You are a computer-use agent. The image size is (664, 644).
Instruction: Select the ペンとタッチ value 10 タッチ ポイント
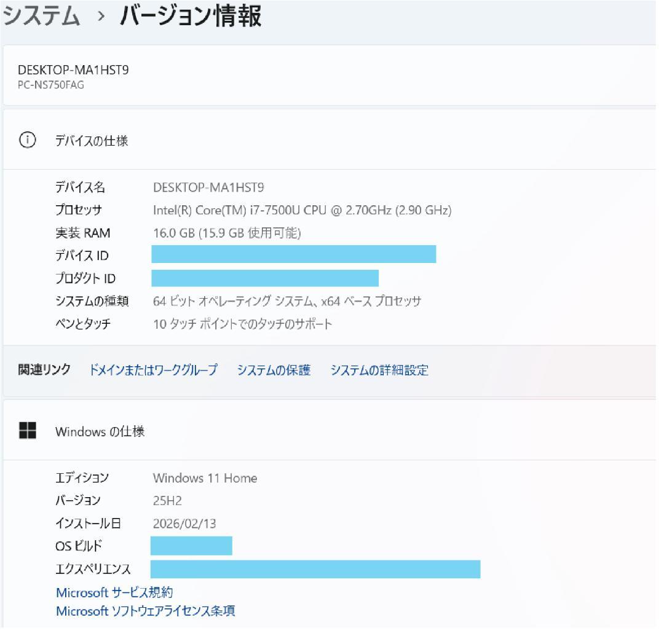tap(243, 324)
